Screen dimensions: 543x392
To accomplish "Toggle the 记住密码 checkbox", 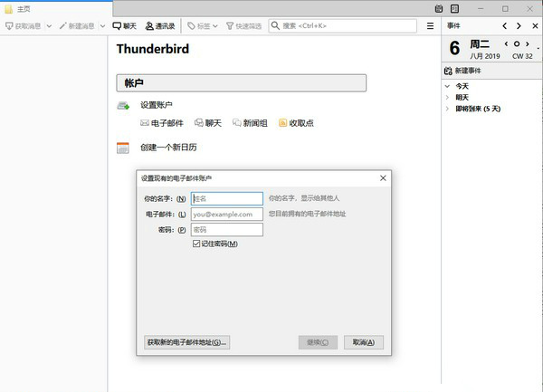I will [196, 244].
